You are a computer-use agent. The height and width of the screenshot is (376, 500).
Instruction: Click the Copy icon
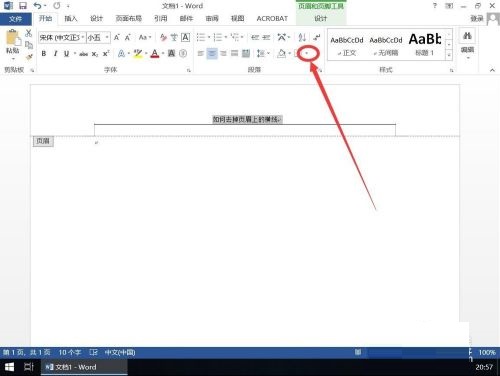click(29, 45)
